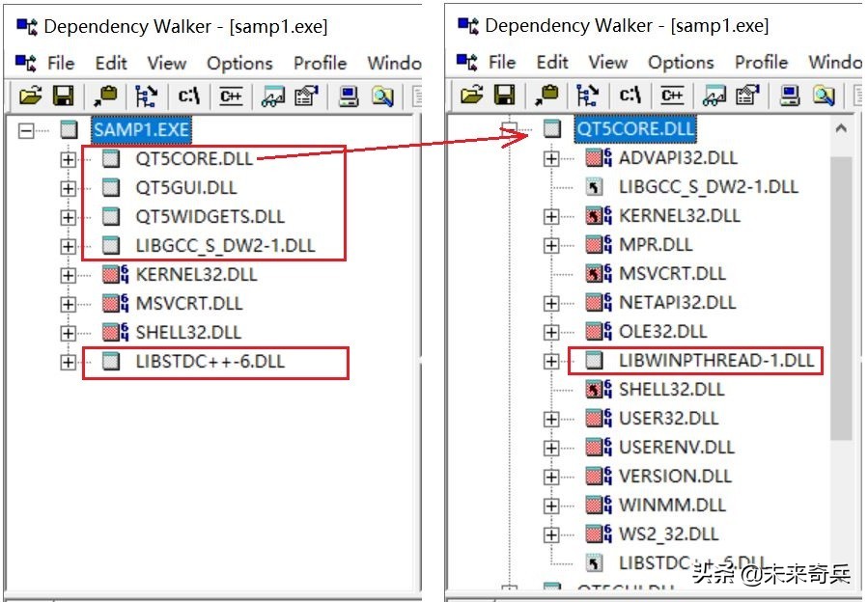This screenshot has width=868, height=602.
Task: Click the system information computer icon, left window
Action: [349, 96]
